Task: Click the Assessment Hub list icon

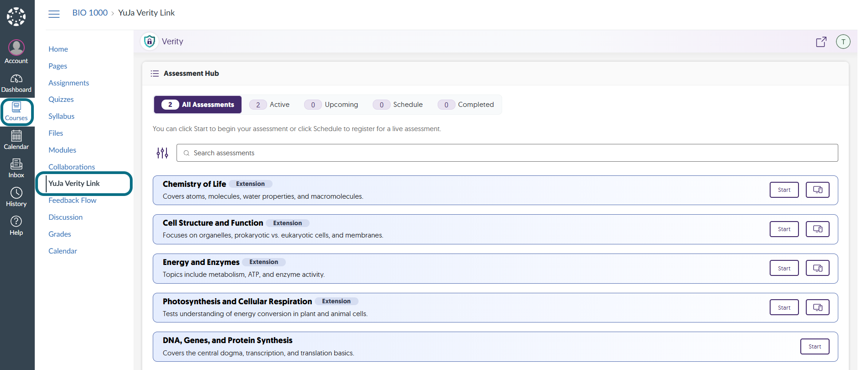Action: pos(155,74)
